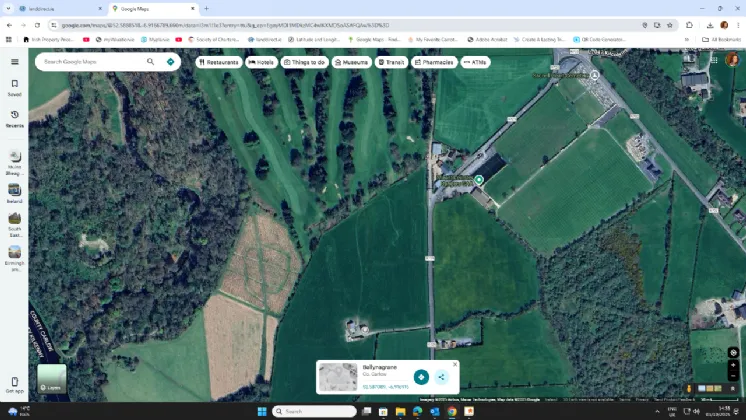Open the landdirect.ie bookmark
This screenshot has height=420, width=746.
tap(265, 39)
